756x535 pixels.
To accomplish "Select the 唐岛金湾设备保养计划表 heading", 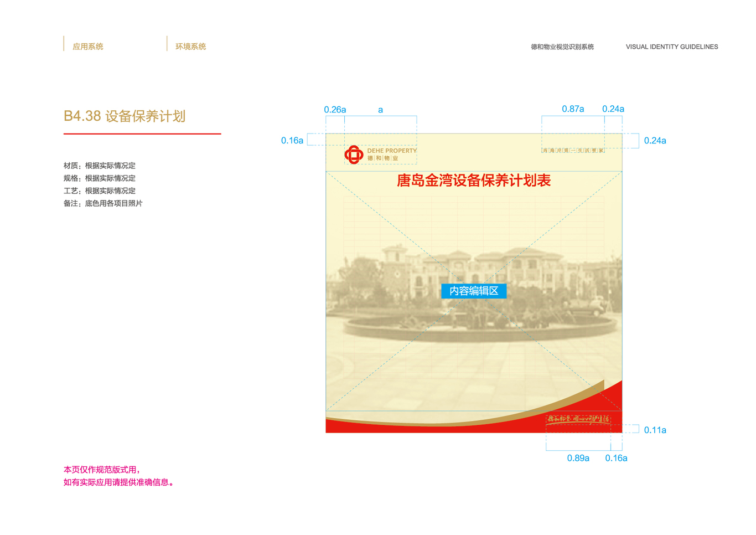I will click(474, 181).
